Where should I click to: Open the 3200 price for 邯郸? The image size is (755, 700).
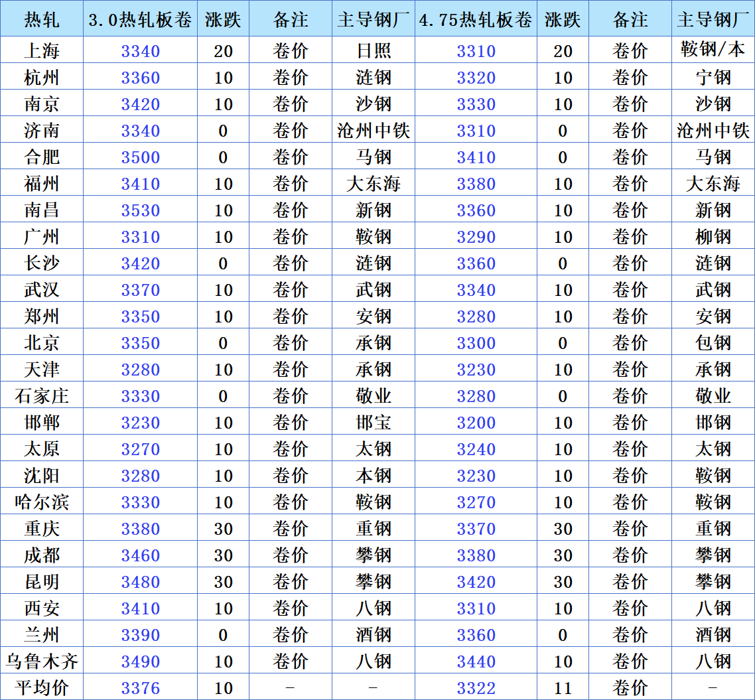click(x=476, y=423)
